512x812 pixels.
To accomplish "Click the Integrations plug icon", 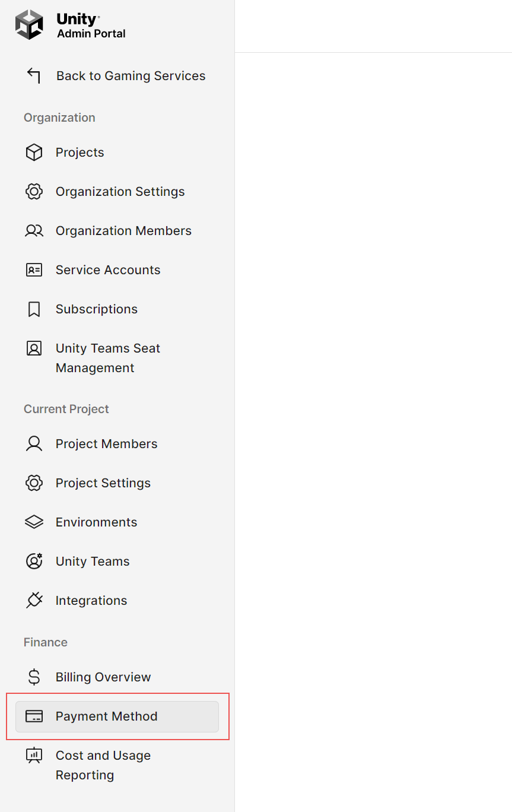I will 34,601.
